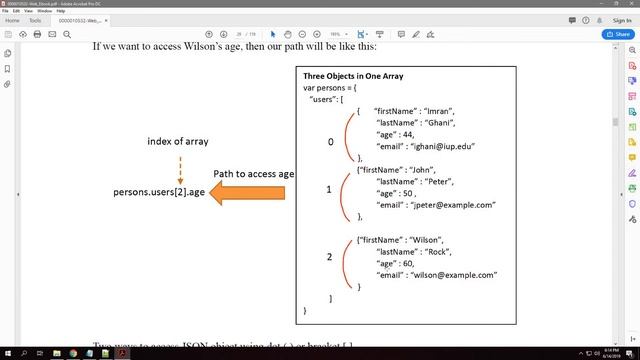Viewport: 640px width, 360px height.
Task: Open the Organize Pages tool icon
Action: point(632,96)
